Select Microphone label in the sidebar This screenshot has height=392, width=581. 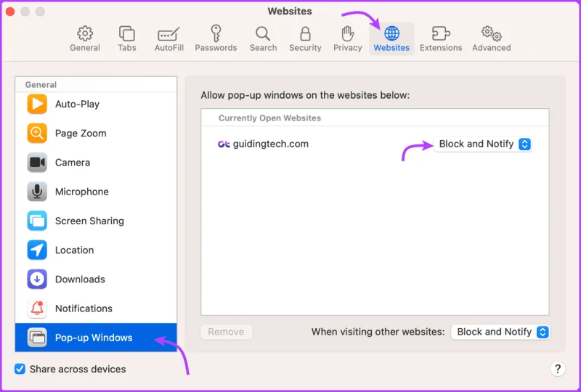tap(82, 192)
